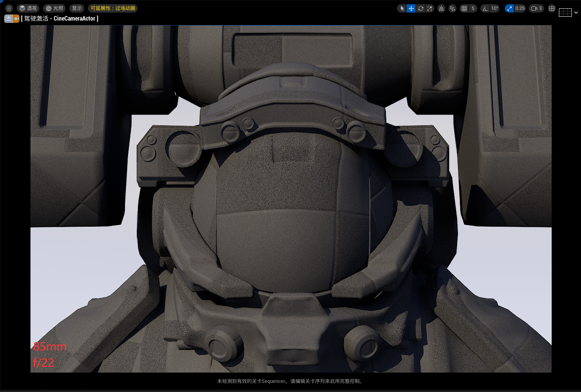Click the 显示 show flags button

coord(77,8)
